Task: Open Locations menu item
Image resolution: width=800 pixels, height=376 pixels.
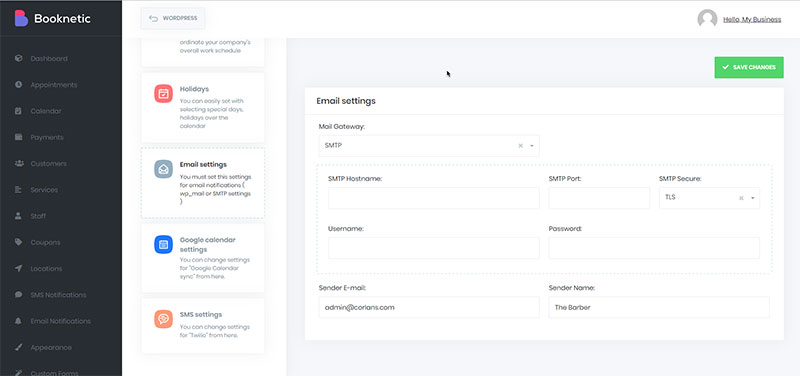Action: coord(46,269)
